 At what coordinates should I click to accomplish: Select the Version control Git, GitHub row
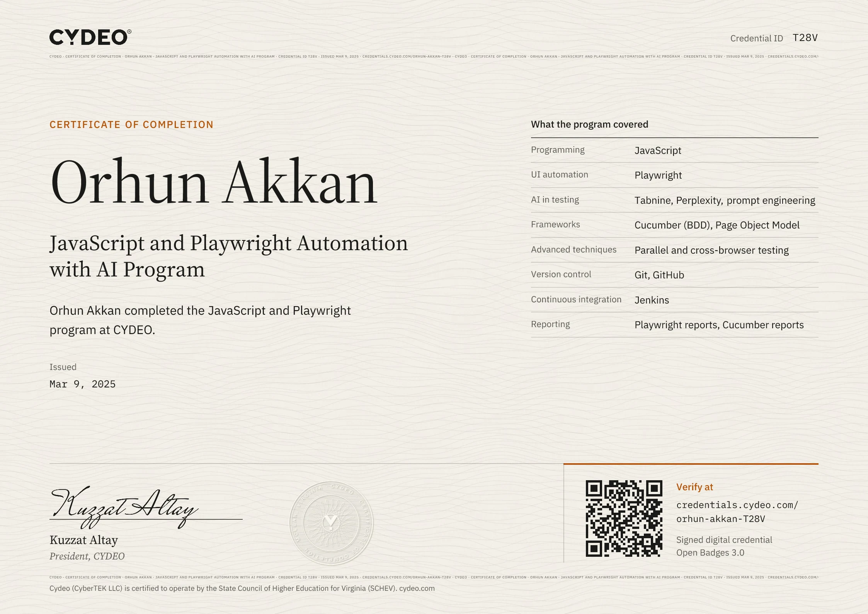coord(674,275)
